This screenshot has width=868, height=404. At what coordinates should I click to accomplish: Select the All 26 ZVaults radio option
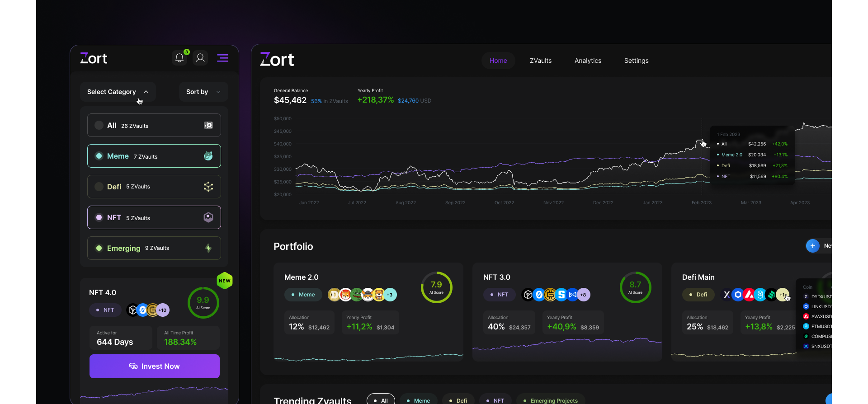pyautogui.click(x=99, y=126)
